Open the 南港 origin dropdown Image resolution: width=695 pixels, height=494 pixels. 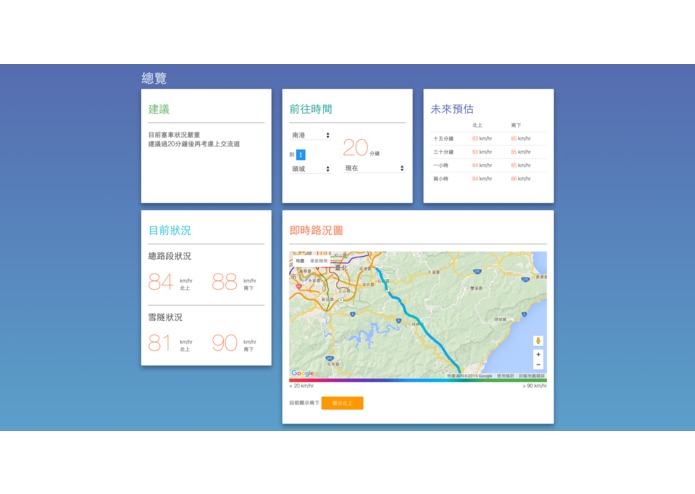pos(310,135)
